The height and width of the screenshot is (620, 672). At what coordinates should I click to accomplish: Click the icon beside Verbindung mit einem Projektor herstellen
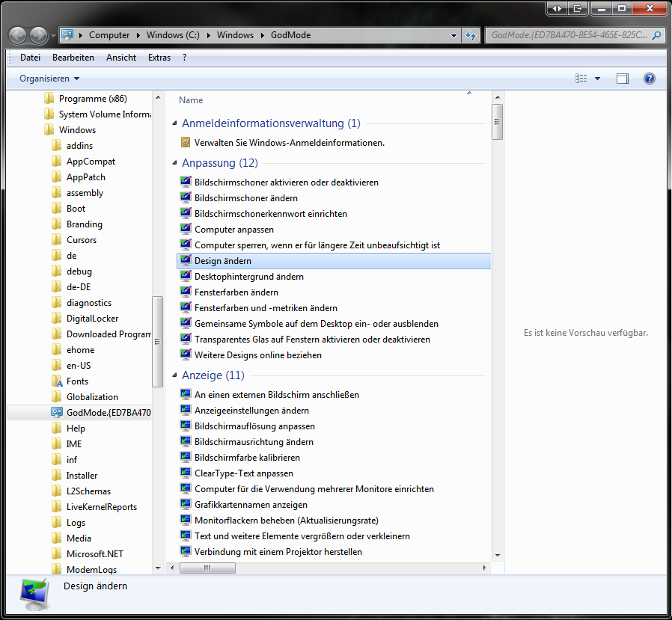[x=186, y=551]
